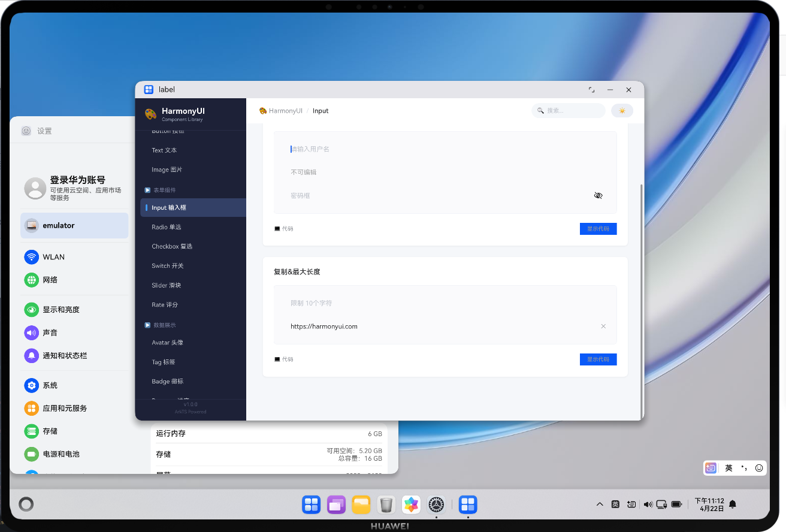This screenshot has width=786, height=532.
Task: Click the 英 button in IME toolbar
Action: click(x=728, y=468)
